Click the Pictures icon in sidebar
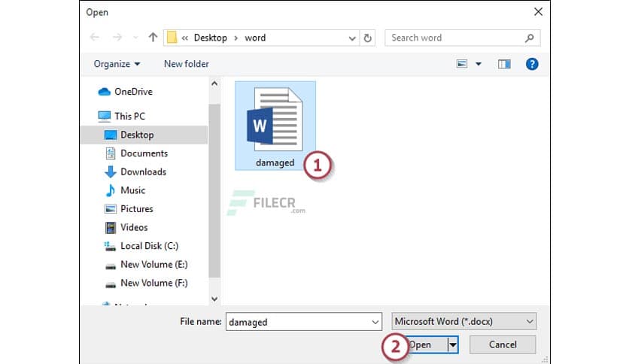 coord(111,209)
